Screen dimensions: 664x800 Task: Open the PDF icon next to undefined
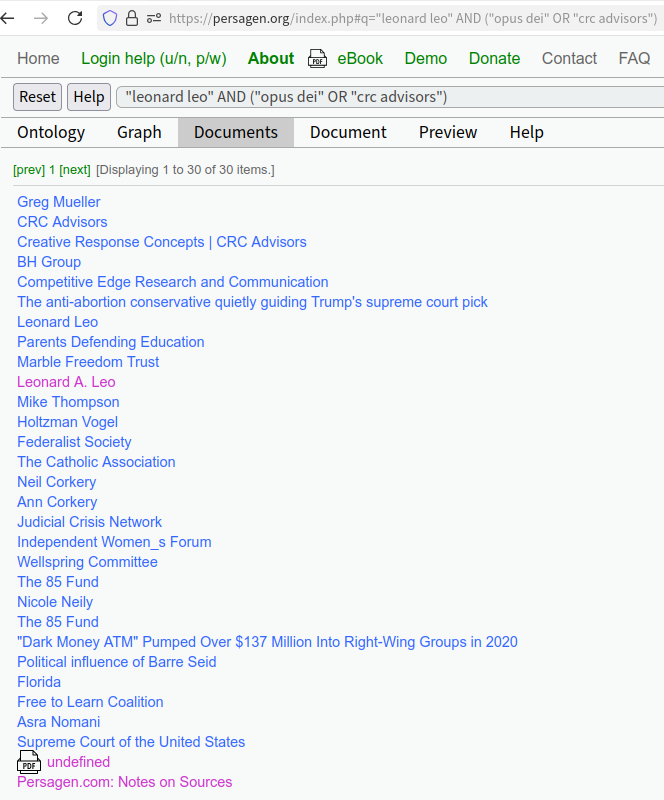(x=29, y=762)
